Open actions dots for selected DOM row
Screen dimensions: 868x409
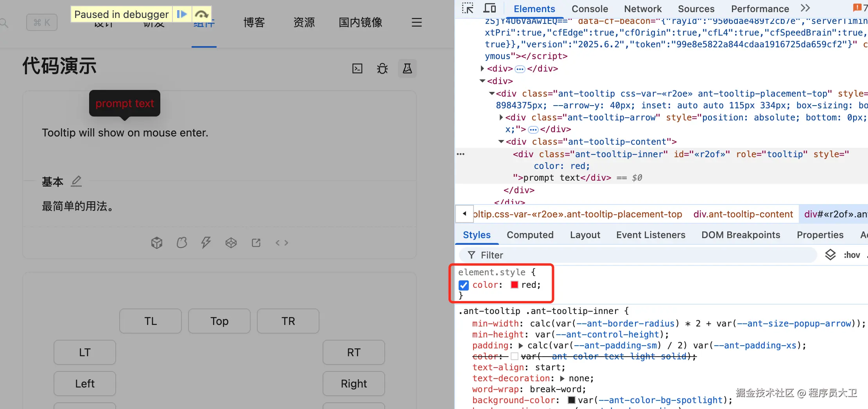click(x=461, y=154)
